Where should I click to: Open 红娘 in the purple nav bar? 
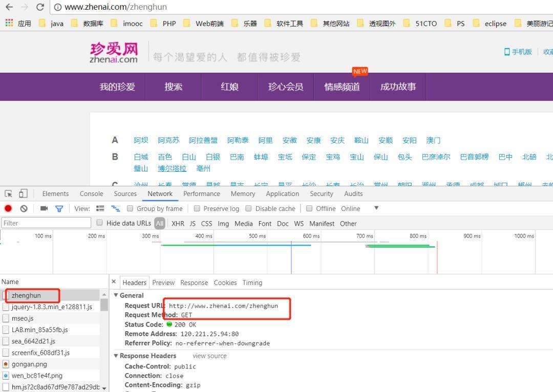[x=229, y=86]
